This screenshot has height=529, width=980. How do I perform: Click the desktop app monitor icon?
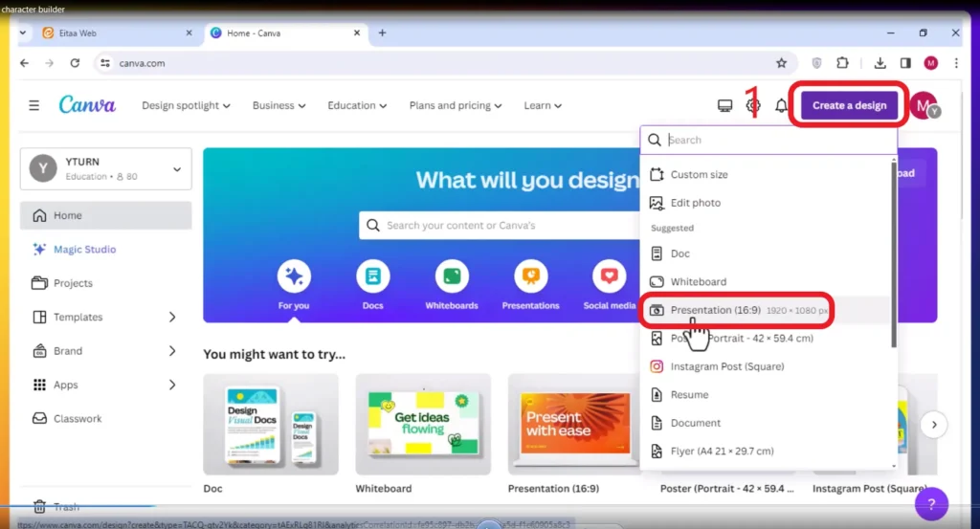point(724,105)
